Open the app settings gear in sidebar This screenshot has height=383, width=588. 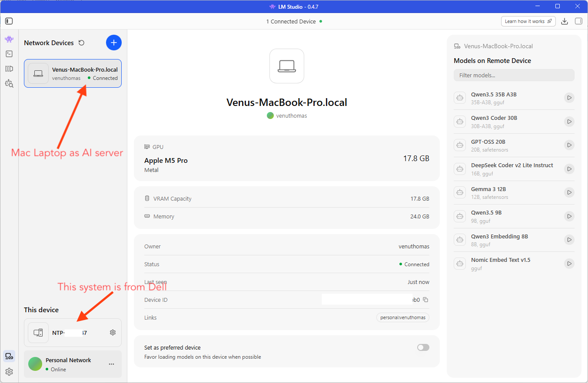coord(9,372)
